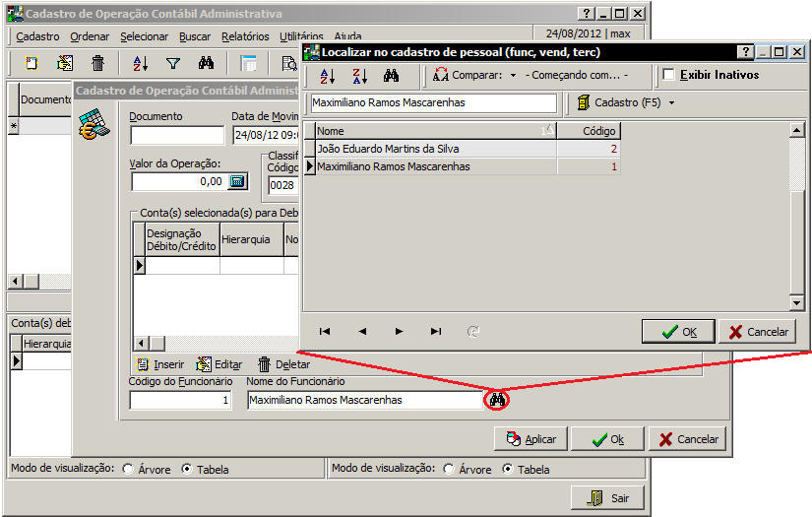Sort descending Z-A in Localizar dialog toolbar
This screenshot has width=812, height=517.
coord(359,75)
